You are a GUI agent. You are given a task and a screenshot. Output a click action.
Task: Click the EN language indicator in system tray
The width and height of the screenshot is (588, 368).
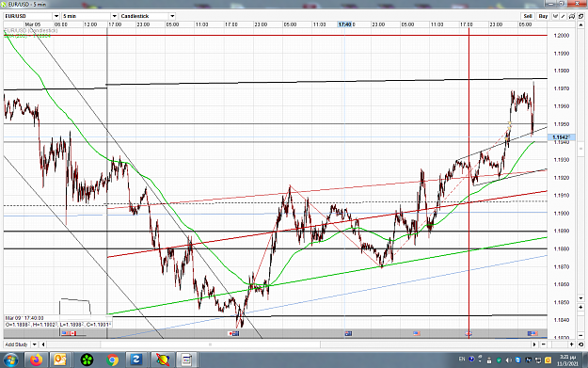[462, 359]
